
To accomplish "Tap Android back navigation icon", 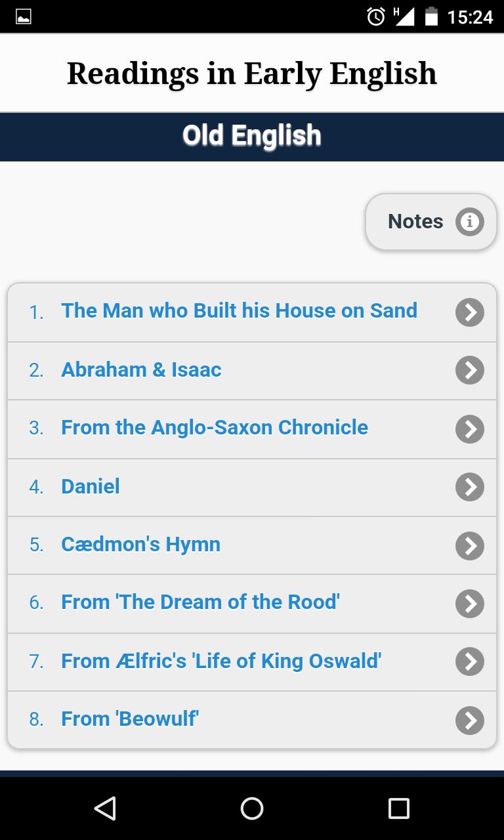I will click(105, 808).
